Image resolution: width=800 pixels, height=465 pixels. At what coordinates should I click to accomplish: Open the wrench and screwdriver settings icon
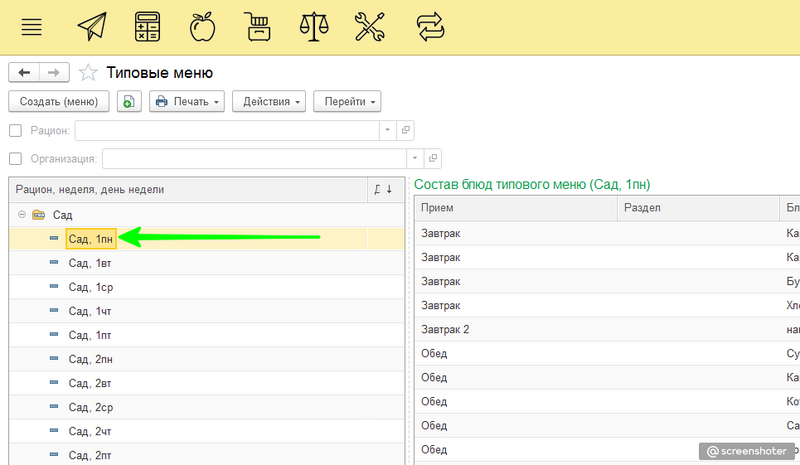370,27
